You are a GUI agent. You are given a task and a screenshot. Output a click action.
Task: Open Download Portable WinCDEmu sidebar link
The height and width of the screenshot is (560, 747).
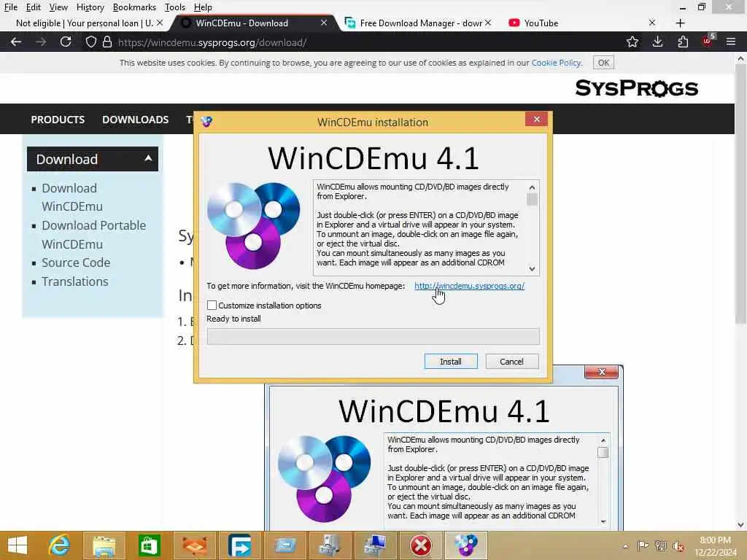93,234
